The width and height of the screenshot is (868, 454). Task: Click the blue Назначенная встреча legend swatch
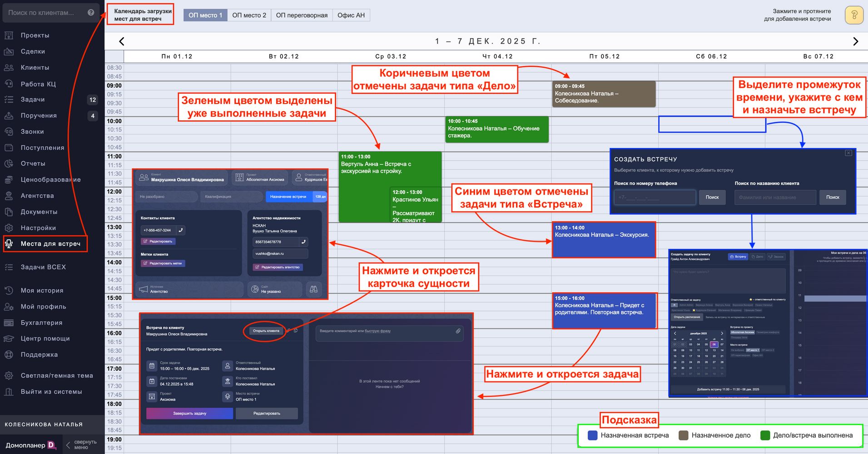[592, 435]
